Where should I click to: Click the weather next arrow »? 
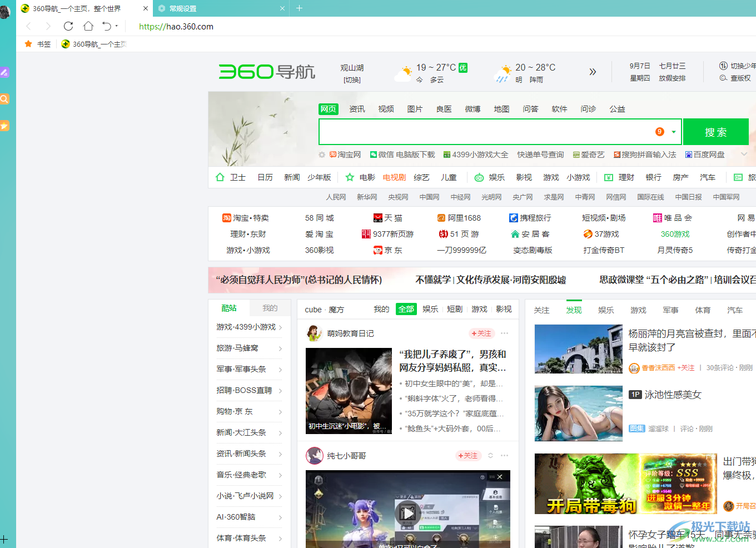pos(593,72)
